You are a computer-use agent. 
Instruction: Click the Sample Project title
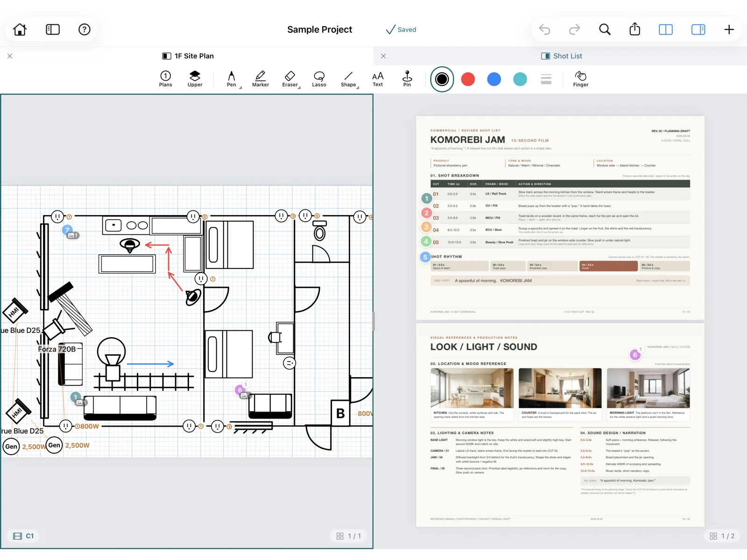coord(319,29)
